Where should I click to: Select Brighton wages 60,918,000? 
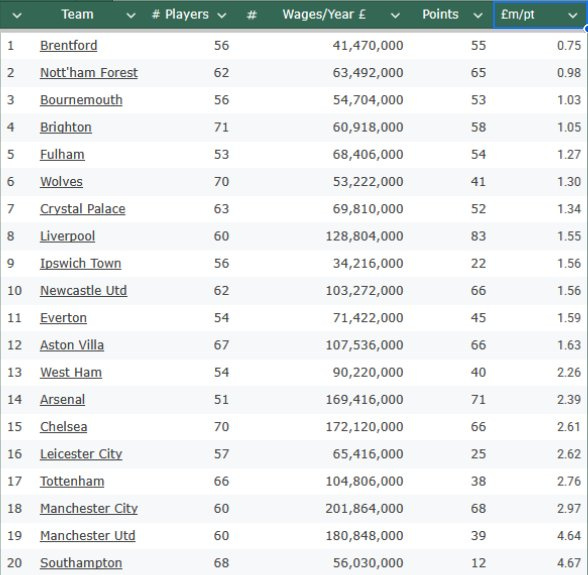[368, 128]
